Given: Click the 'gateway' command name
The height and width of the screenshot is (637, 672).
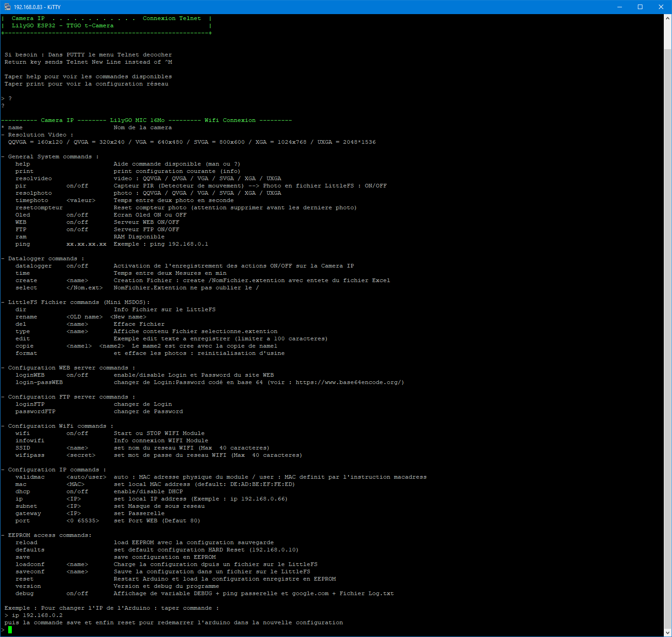Looking at the screenshot, I should (28, 513).
